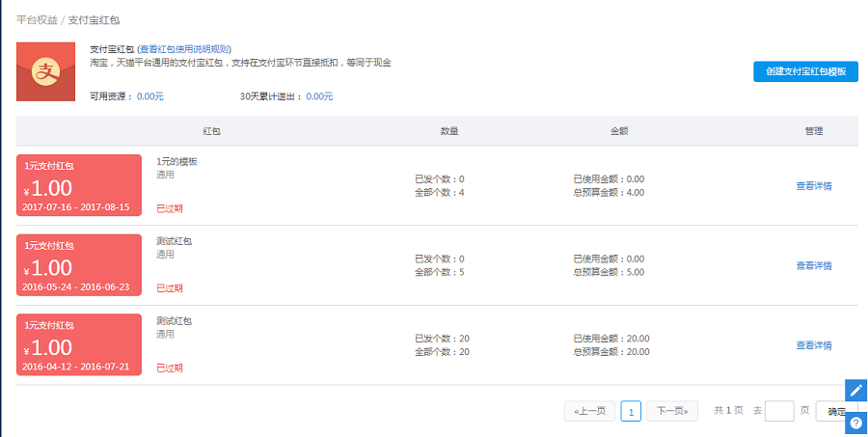868x437 pixels.
Task: Click 总预算金额：4.00 text
Action: (609, 193)
